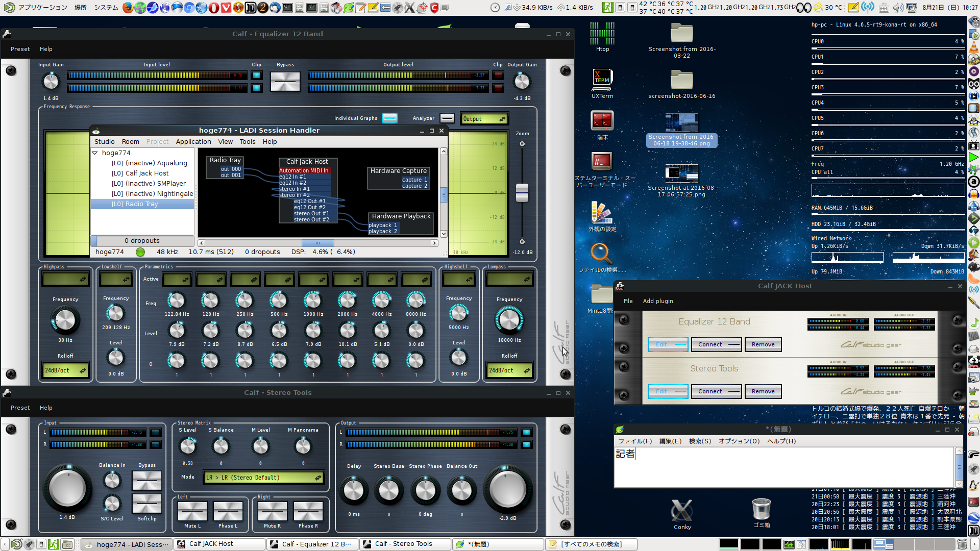This screenshot has height=551, width=980.
Task: Click into the text editor typing area
Action: (784, 467)
